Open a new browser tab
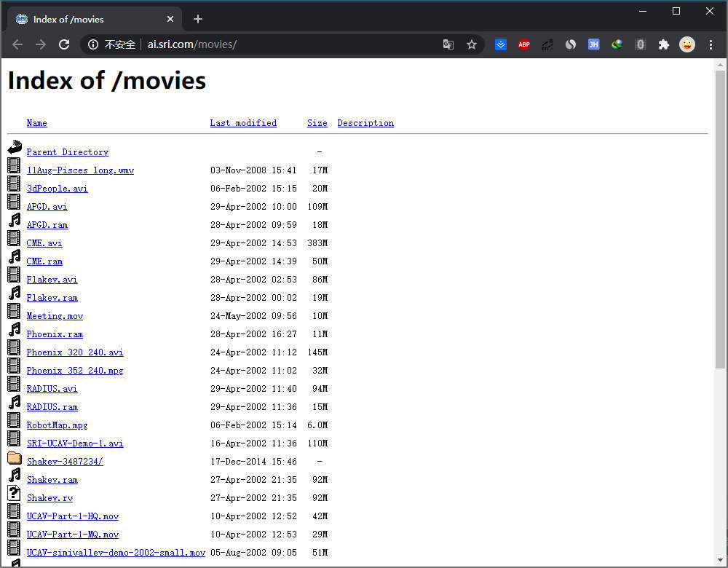The image size is (728, 568). coord(198,19)
